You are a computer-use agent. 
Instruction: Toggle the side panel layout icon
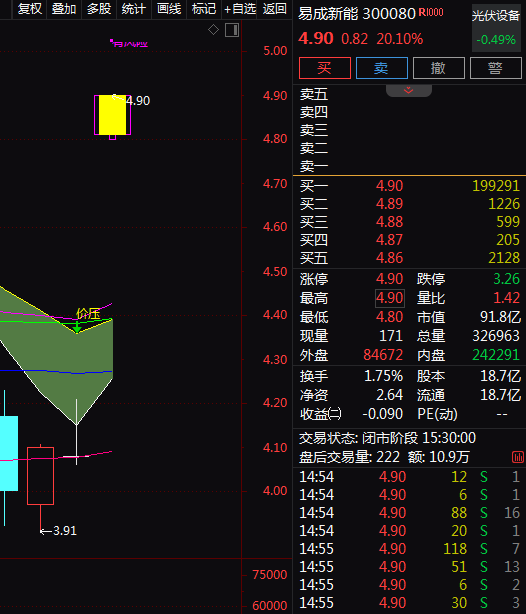point(232,30)
